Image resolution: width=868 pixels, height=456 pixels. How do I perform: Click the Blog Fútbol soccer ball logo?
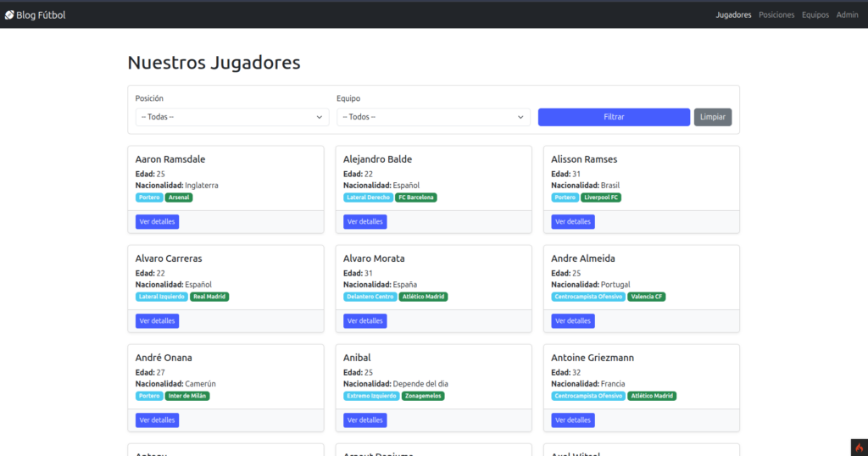pyautogui.click(x=9, y=14)
